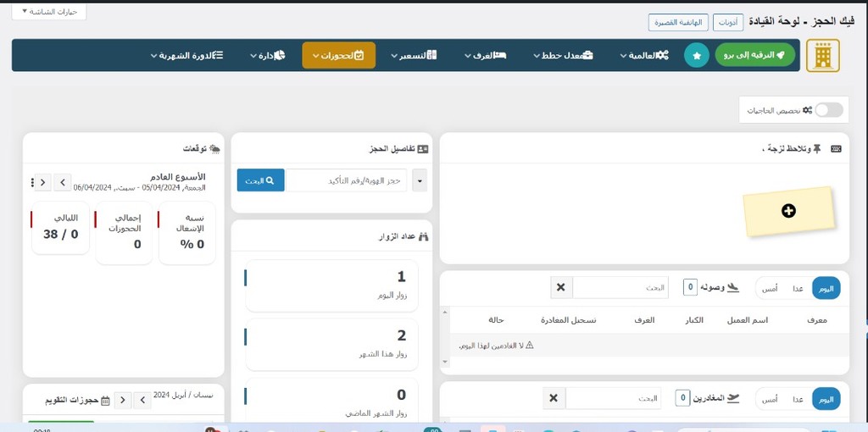Select أمس tab in departures panel

point(770,399)
